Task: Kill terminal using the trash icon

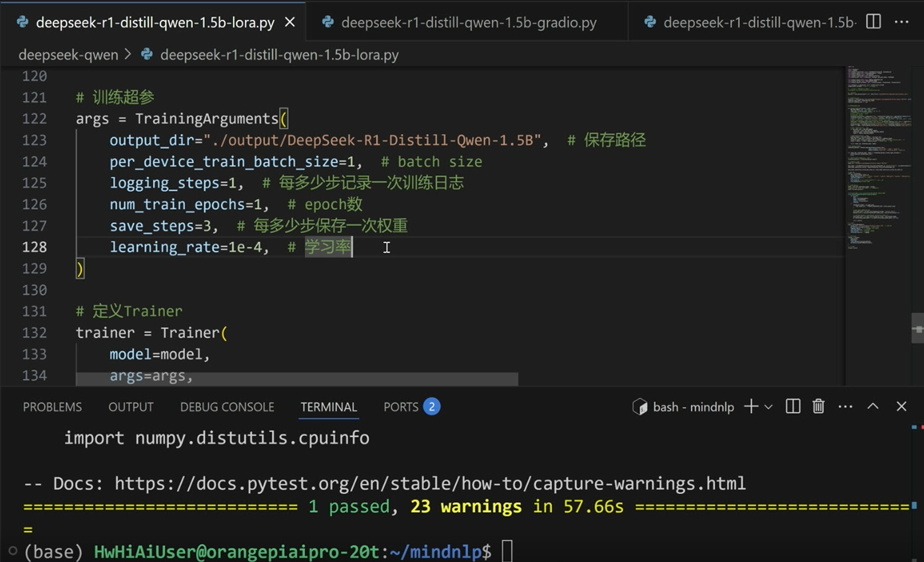Action: (819, 407)
